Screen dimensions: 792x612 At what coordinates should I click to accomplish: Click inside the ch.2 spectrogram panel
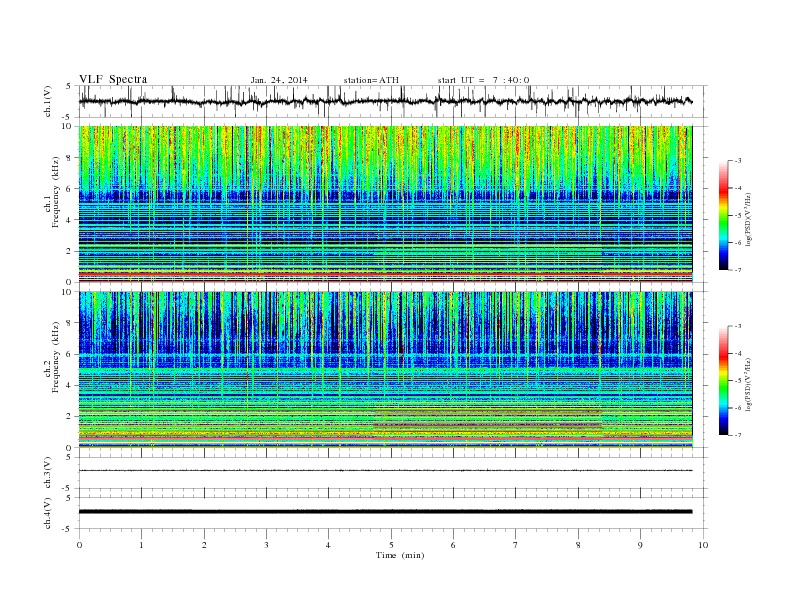click(385, 370)
